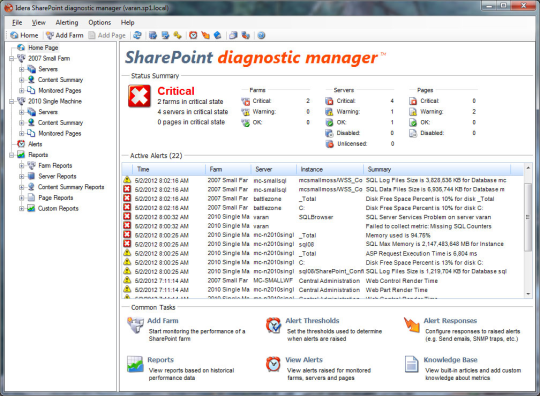This screenshot has height=396, width=540.
Task: Click the Add Farm toolbar button
Action: point(65,35)
